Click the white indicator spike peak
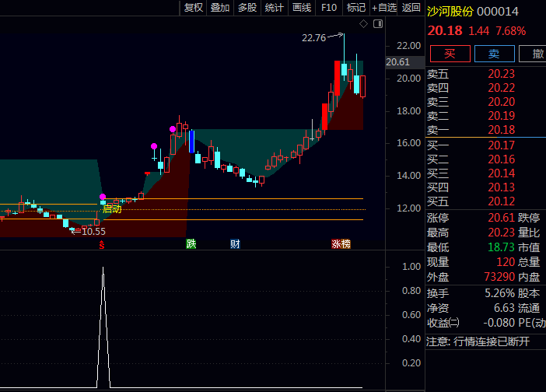 (x=103, y=268)
